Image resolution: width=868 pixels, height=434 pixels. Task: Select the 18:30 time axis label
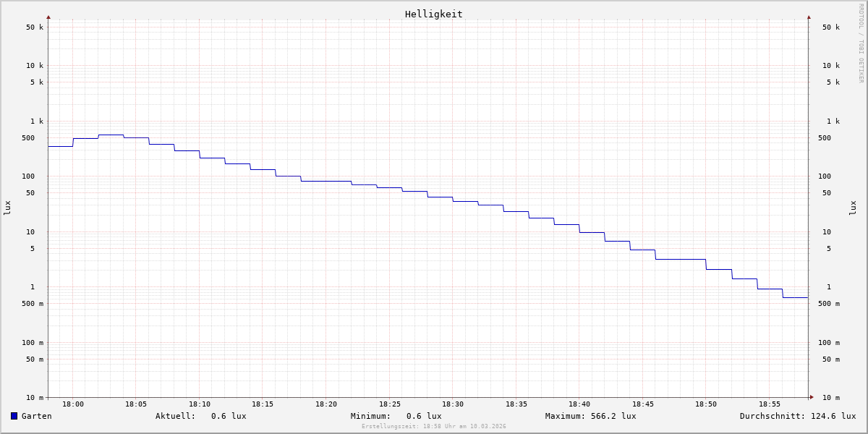453,404
